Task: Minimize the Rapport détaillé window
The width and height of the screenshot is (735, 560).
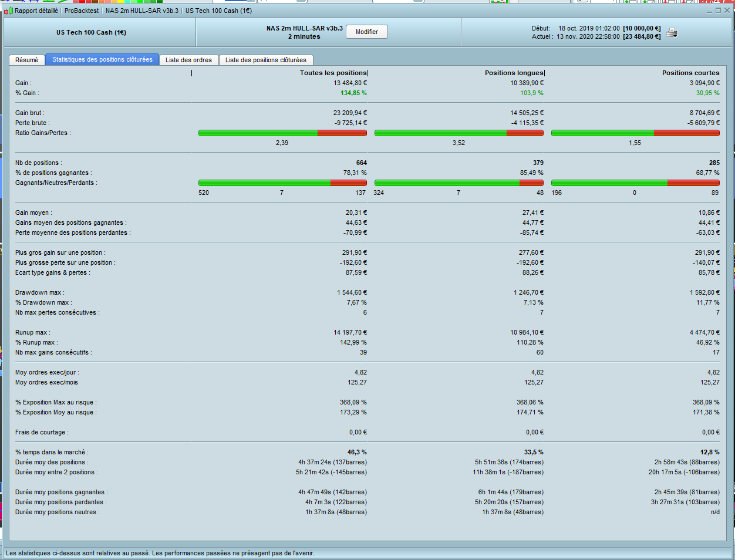Action: click(710, 11)
